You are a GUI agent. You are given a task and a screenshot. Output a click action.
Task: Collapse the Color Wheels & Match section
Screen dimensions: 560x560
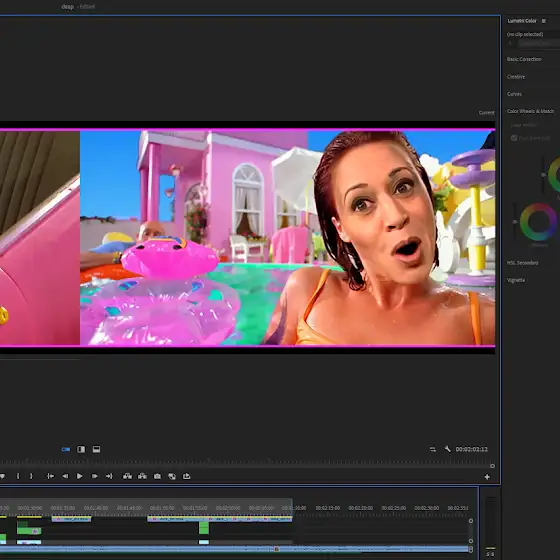click(x=530, y=111)
